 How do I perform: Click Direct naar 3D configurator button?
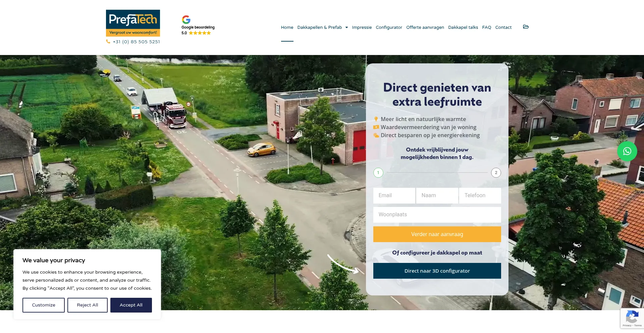pos(437,271)
